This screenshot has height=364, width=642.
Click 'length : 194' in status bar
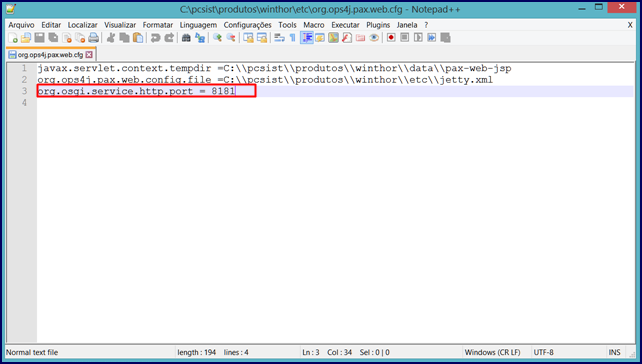tap(197, 352)
